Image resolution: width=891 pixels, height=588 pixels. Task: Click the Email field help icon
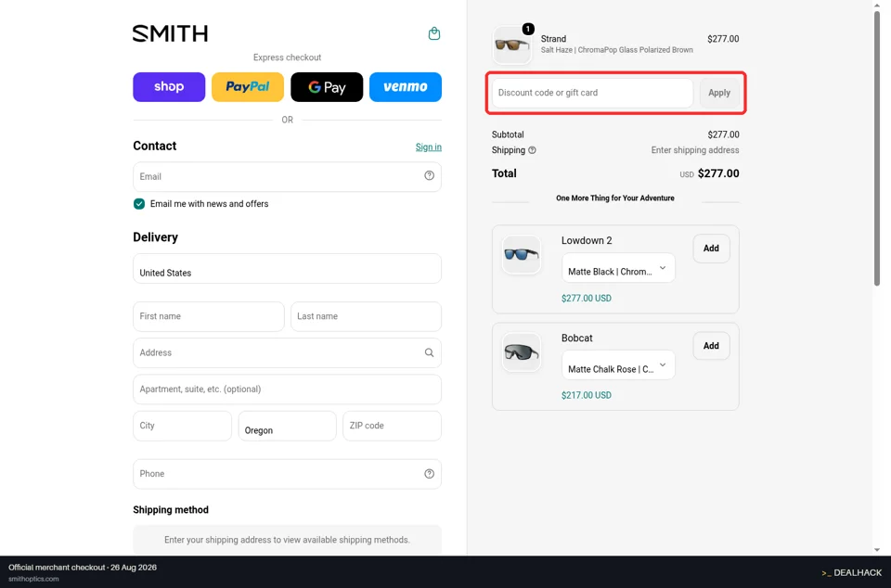[x=429, y=176]
